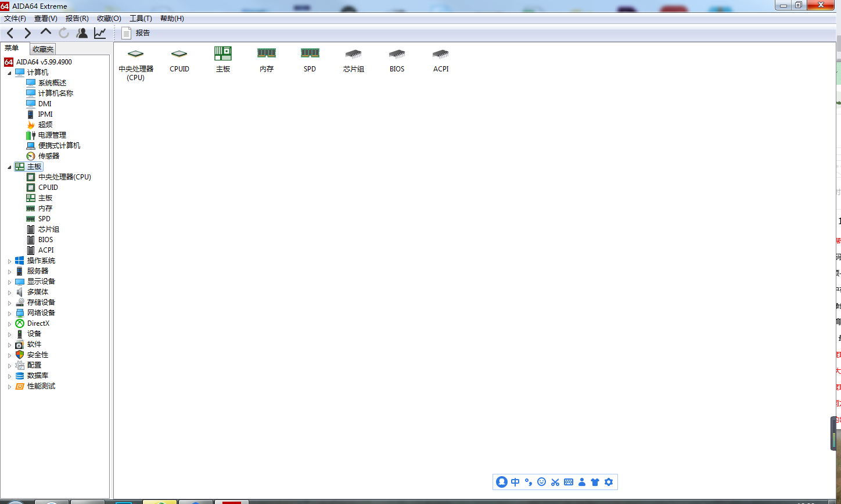Open the 芯片组 icon in the main pane
Image resolution: width=841 pixels, height=504 pixels.
coord(354,60)
